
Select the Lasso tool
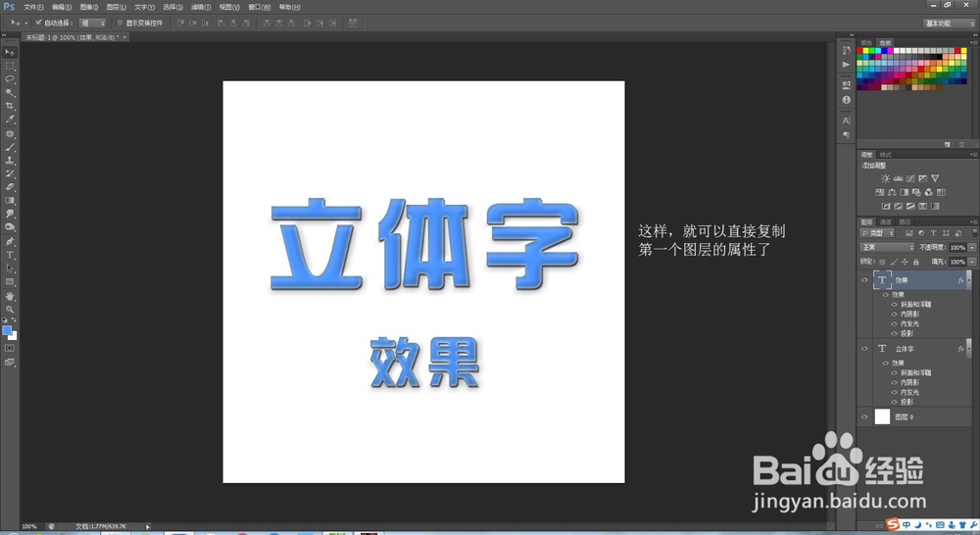[x=10, y=79]
